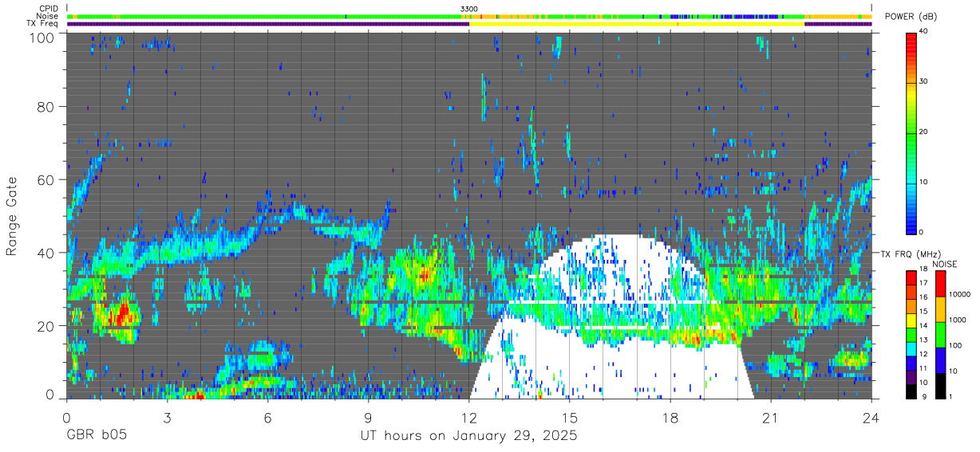Click the GBR b05 radar beam label

point(96,436)
